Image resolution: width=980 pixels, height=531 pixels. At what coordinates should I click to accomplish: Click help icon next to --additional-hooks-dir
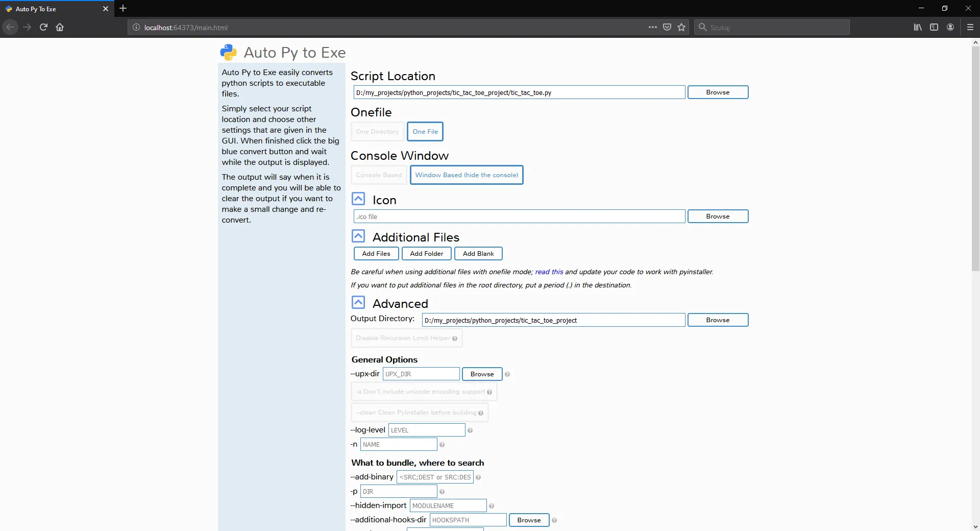[554, 521]
